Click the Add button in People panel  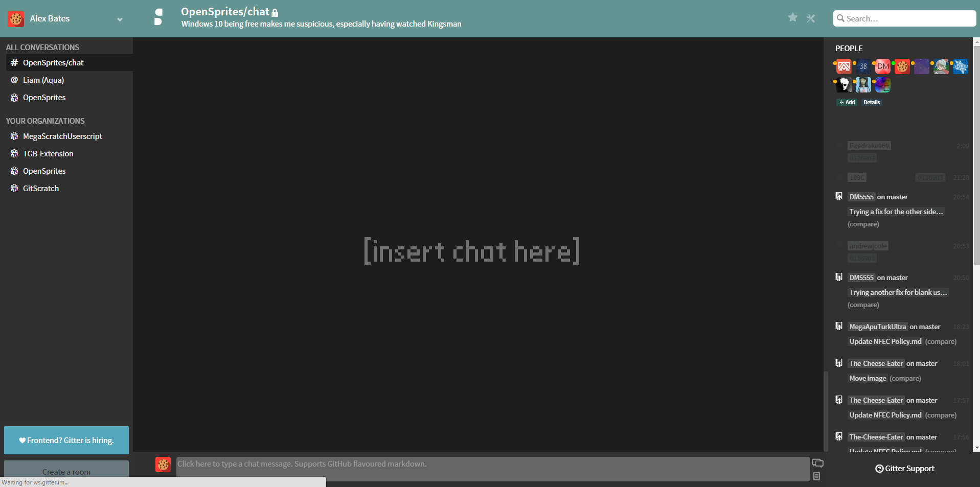(x=847, y=102)
